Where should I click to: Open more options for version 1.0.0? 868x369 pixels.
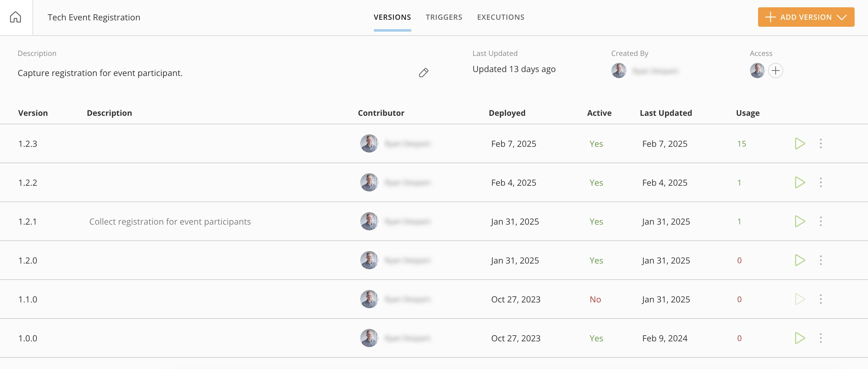[821, 338]
